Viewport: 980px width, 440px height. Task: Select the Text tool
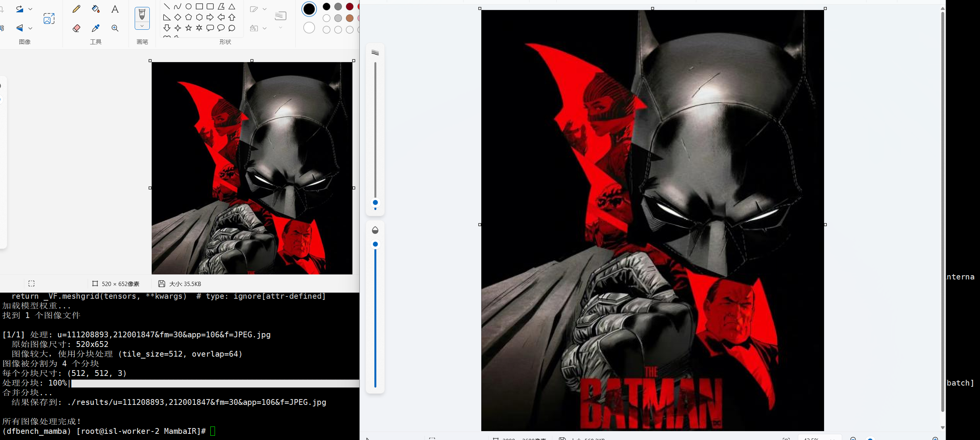(115, 9)
